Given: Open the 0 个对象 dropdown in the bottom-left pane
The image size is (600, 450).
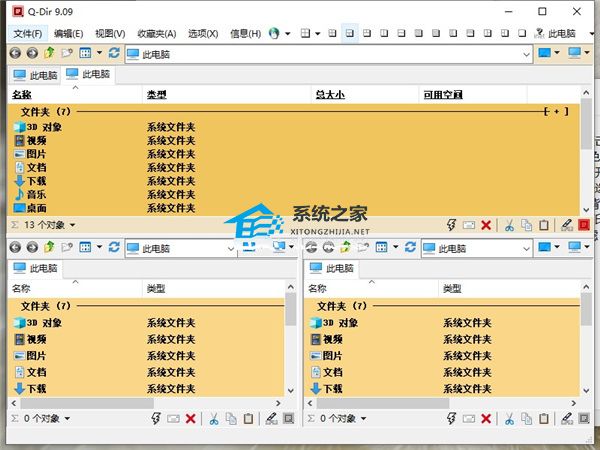Looking at the screenshot, I should tap(67, 418).
